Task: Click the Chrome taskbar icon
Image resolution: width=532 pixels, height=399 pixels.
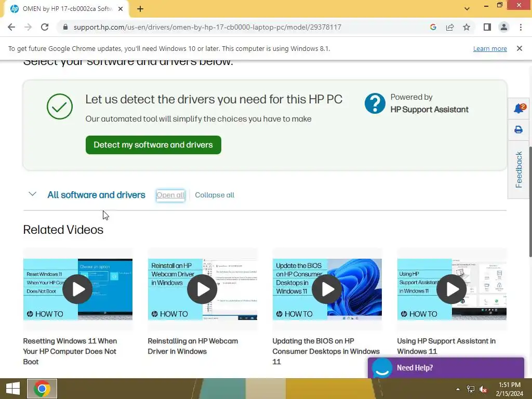Action: (x=42, y=389)
